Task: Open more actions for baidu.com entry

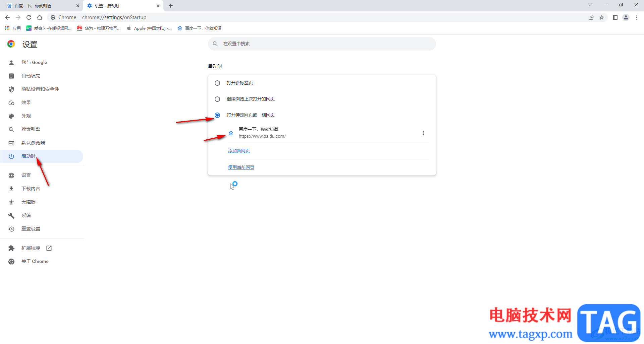Action: coord(423,133)
